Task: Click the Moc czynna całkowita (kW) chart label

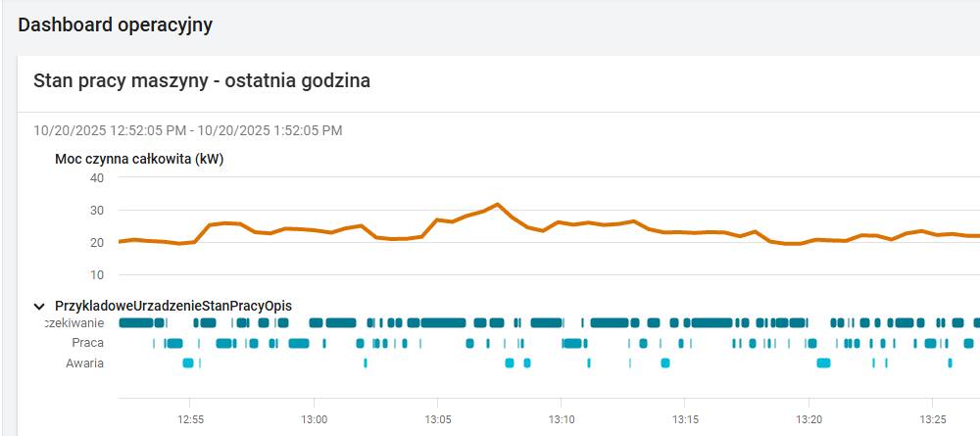Action: pyautogui.click(x=139, y=159)
